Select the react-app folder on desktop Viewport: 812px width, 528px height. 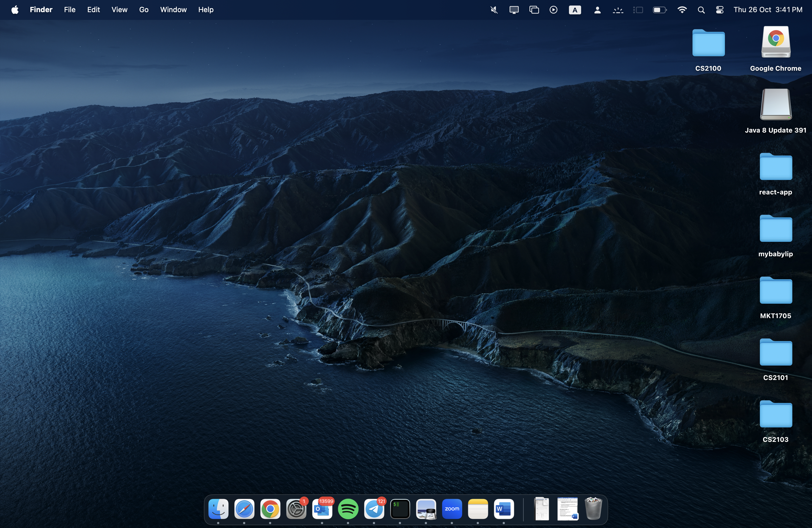tap(776, 167)
